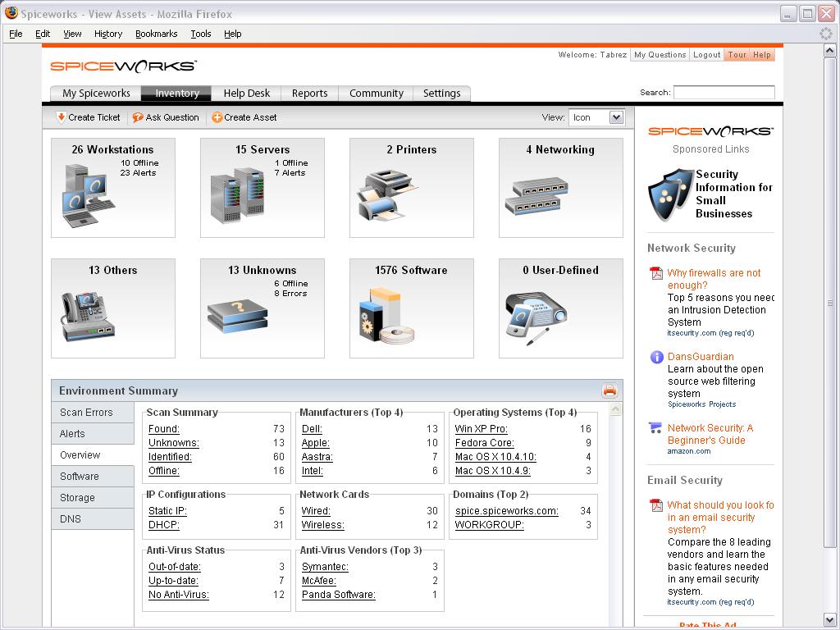Click the Environment Summary scroll up arrow

point(615,409)
